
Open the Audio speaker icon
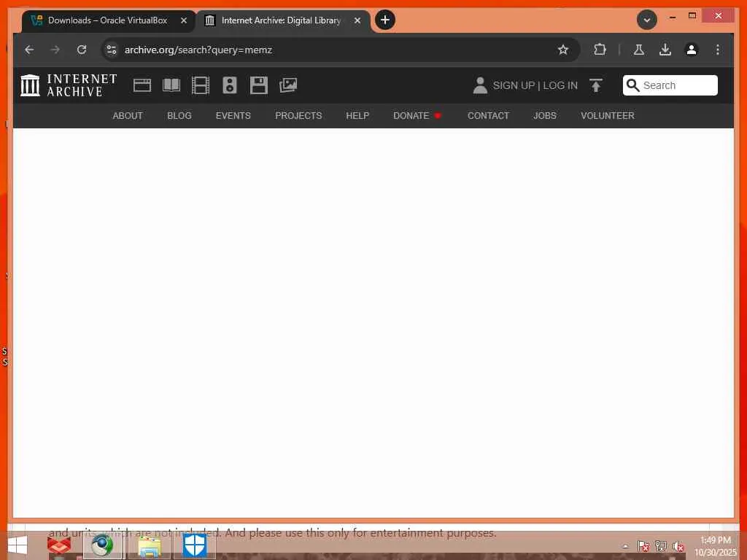coord(230,85)
